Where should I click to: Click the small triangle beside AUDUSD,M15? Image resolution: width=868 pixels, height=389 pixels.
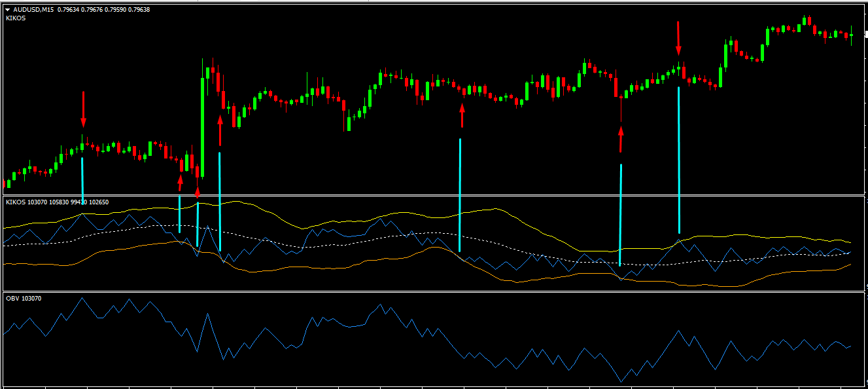(x=7, y=10)
